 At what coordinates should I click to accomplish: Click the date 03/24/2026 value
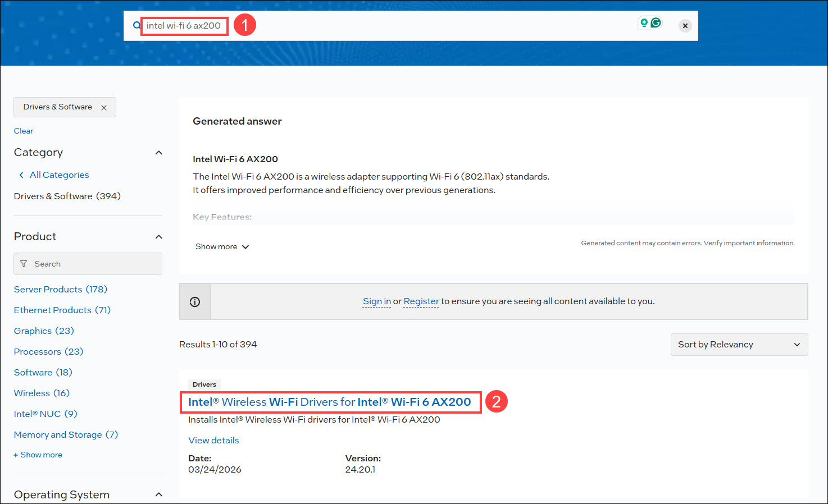coord(215,470)
